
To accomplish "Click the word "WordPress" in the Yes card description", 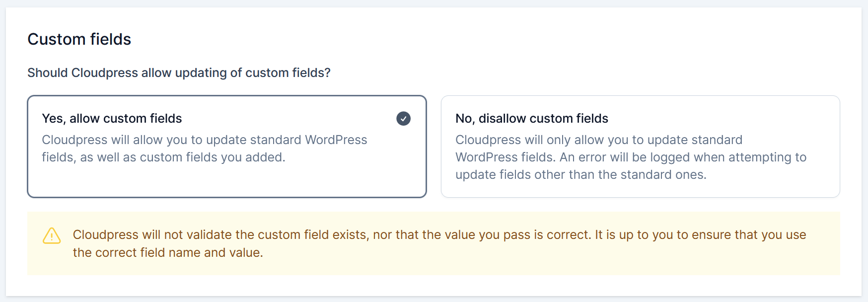I will 336,140.
